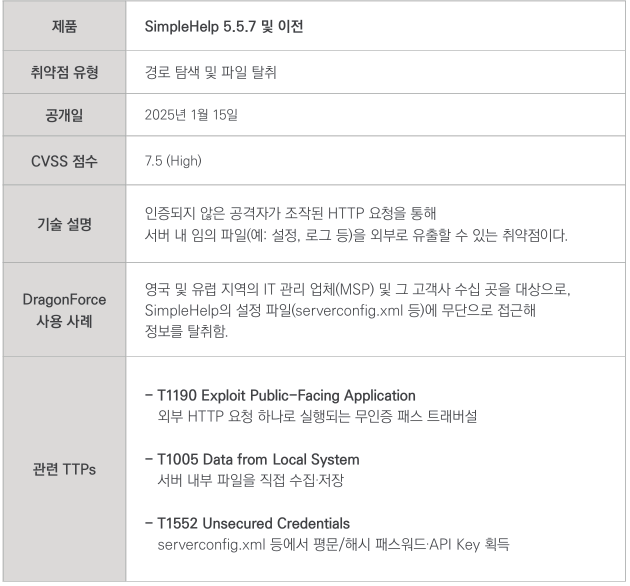Click the CVSS 점수 label cell
The image size is (630, 586).
point(64,161)
